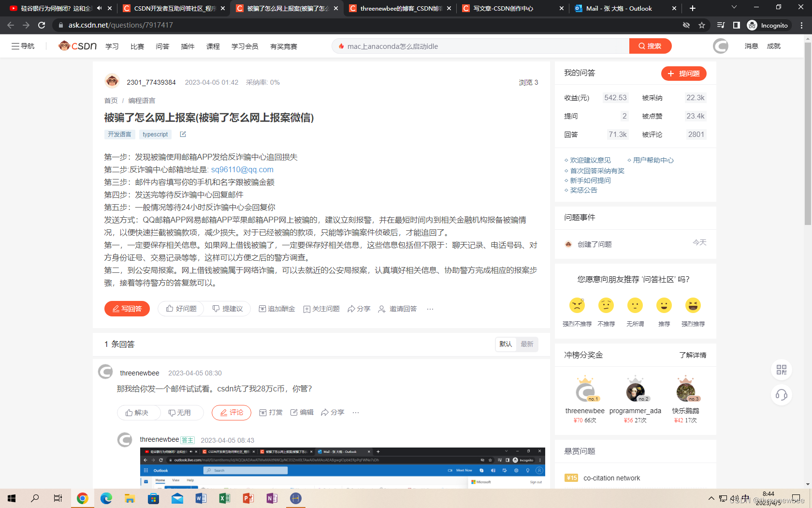Go to 问答 nav item
Screen dimensions: 812x508
[162, 46]
